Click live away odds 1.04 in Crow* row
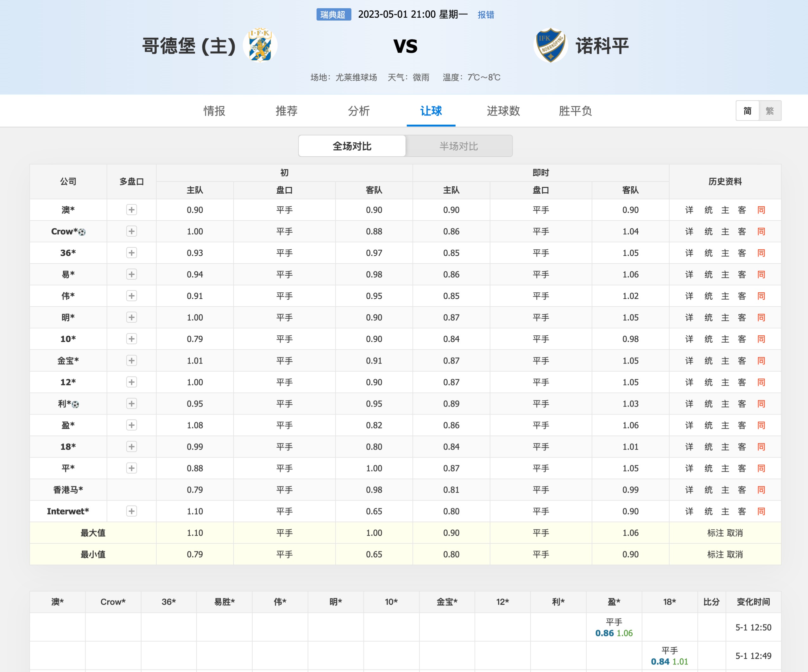This screenshot has height=672, width=808. click(630, 231)
